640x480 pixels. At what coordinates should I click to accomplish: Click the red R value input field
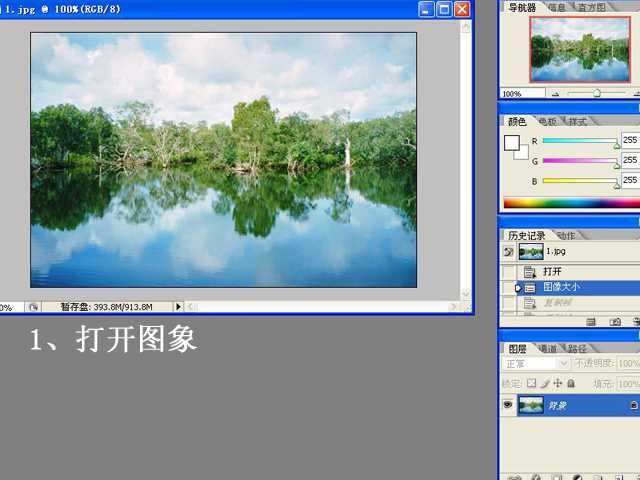(630, 141)
